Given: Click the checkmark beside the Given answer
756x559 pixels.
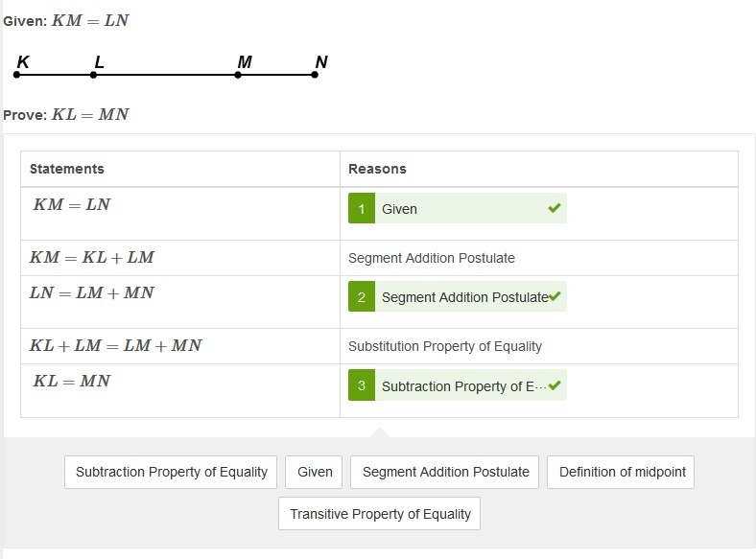Looking at the screenshot, I should 555,208.
